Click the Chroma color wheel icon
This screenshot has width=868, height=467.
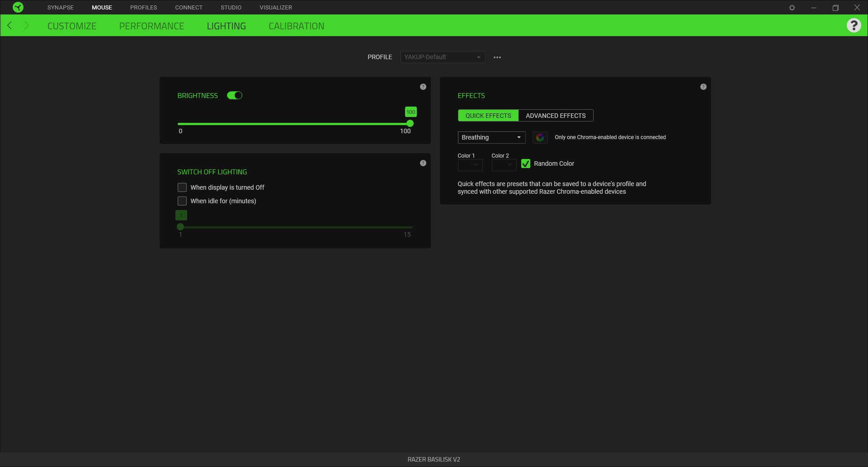click(540, 137)
